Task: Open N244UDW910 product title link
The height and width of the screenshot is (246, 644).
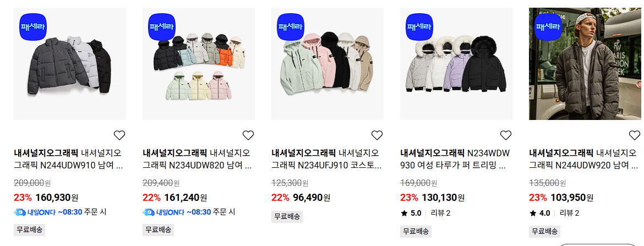Action: [x=68, y=160]
